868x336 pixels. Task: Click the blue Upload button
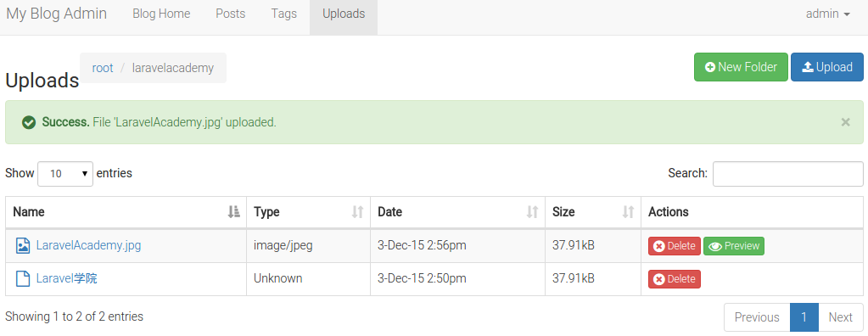point(827,67)
